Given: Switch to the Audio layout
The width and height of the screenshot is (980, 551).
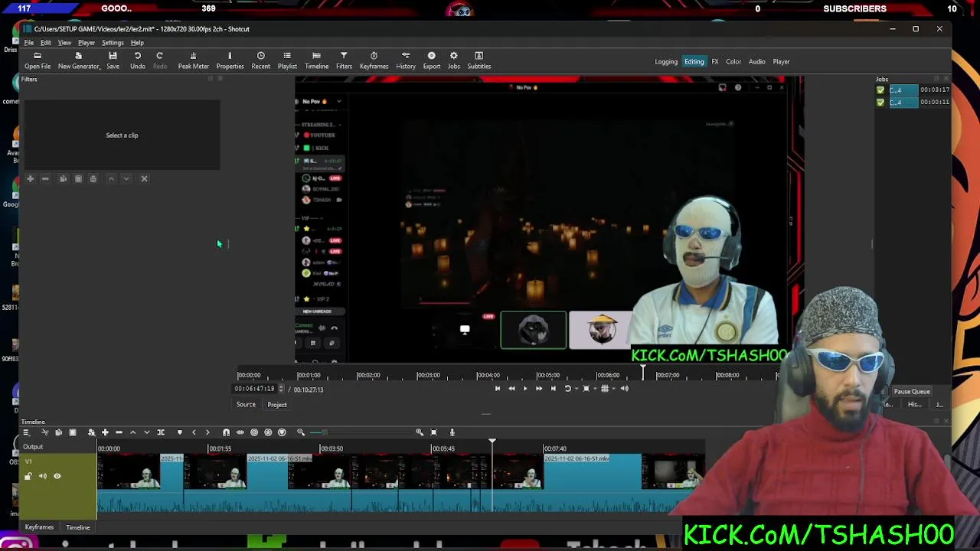Looking at the screenshot, I should coord(757,62).
